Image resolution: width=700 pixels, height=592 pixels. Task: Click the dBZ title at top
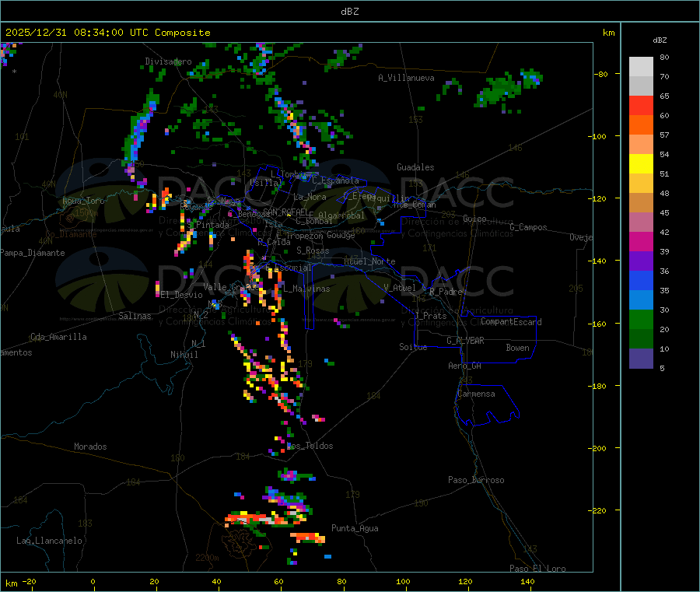click(349, 11)
